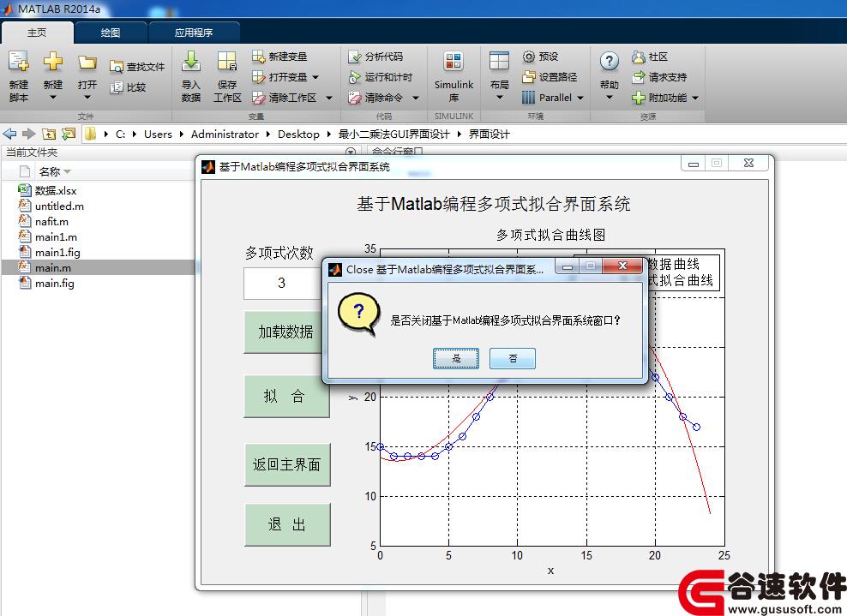Switch to the Apps (应用程序) tab
Image resolution: width=847 pixels, height=616 pixels.
click(x=194, y=33)
